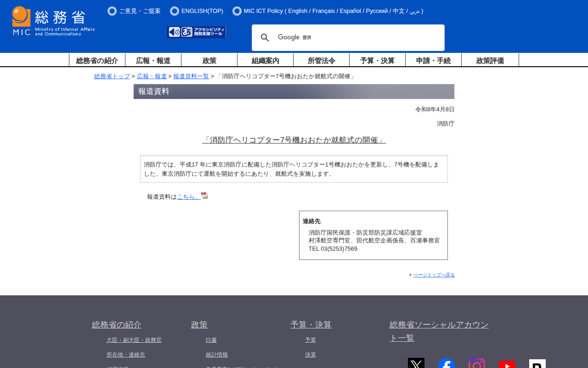Image resolution: width=588 pixels, height=368 pixels.
Task: Open the X social media icon
Action: pyautogui.click(x=416, y=364)
